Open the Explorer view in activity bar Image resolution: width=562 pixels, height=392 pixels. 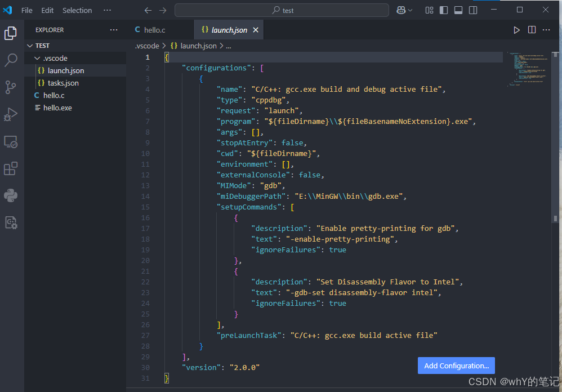[10, 33]
